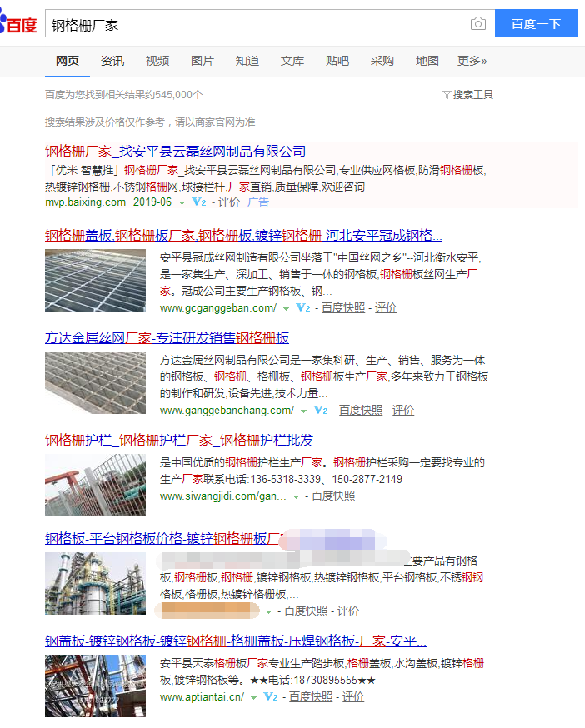
Task: Open 百度快照 for the blurred URL result
Action: pos(306,611)
